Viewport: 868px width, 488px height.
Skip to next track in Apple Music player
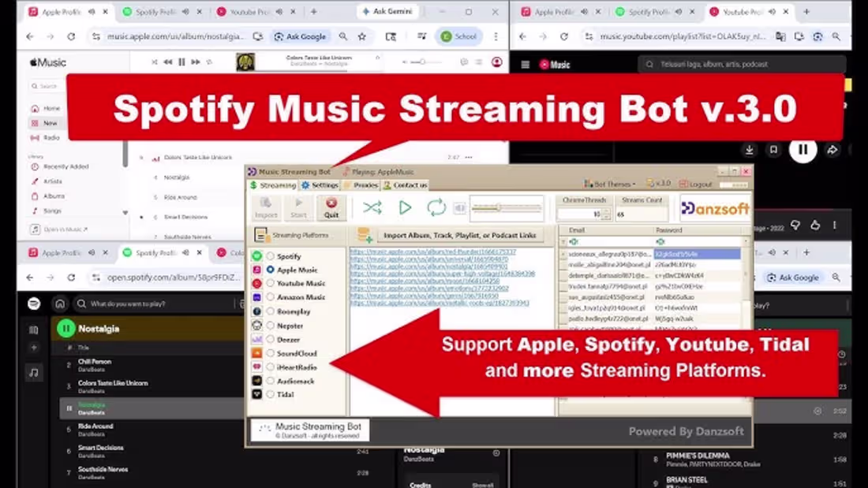click(x=196, y=62)
